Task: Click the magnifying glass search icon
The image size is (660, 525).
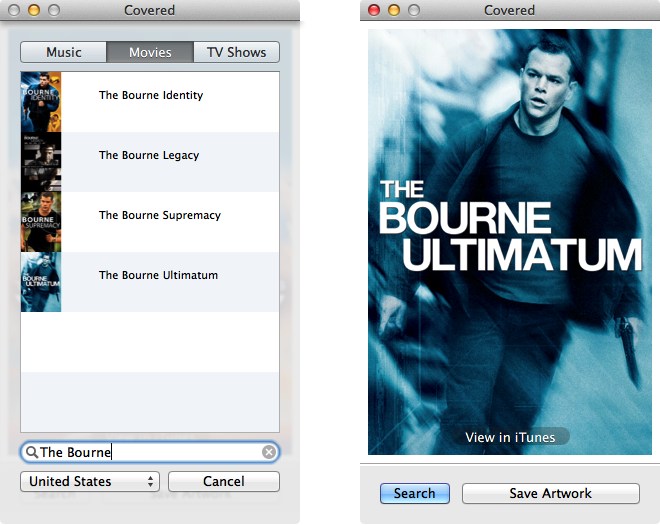Action: pyautogui.click(x=32, y=452)
